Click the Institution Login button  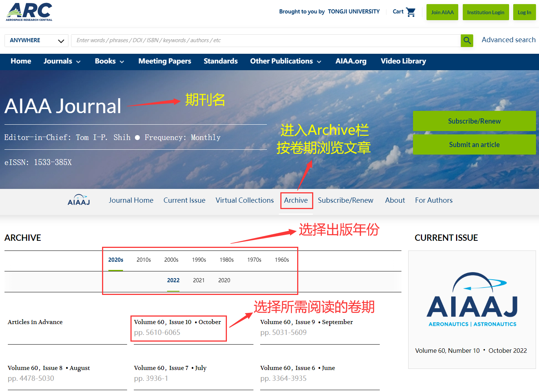(x=485, y=12)
